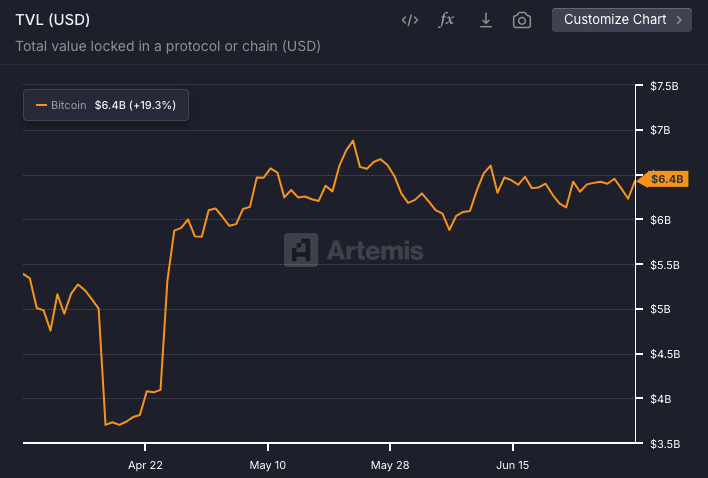
Task: Click the Total value locked subtitle text
Action: 168,46
